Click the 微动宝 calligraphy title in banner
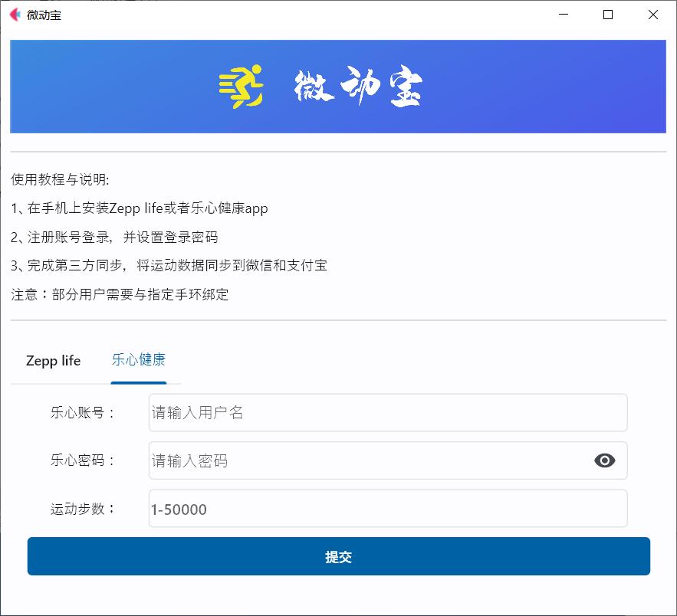677x616 pixels. pyautogui.click(x=358, y=87)
